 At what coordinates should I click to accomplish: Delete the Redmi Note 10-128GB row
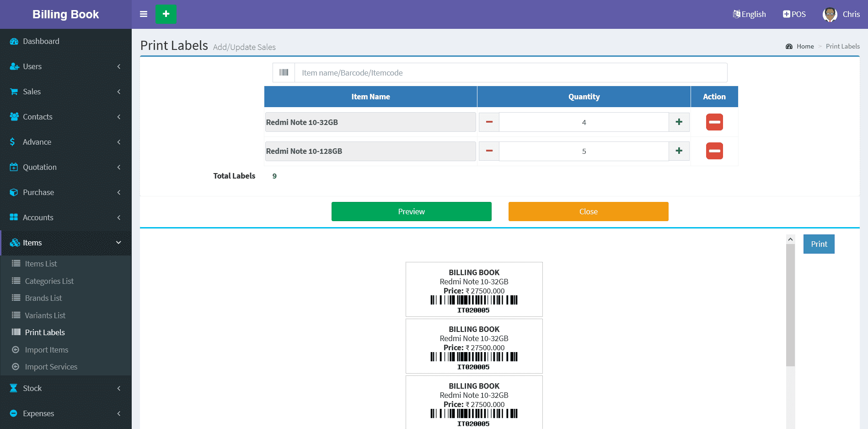pyautogui.click(x=714, y=151)
